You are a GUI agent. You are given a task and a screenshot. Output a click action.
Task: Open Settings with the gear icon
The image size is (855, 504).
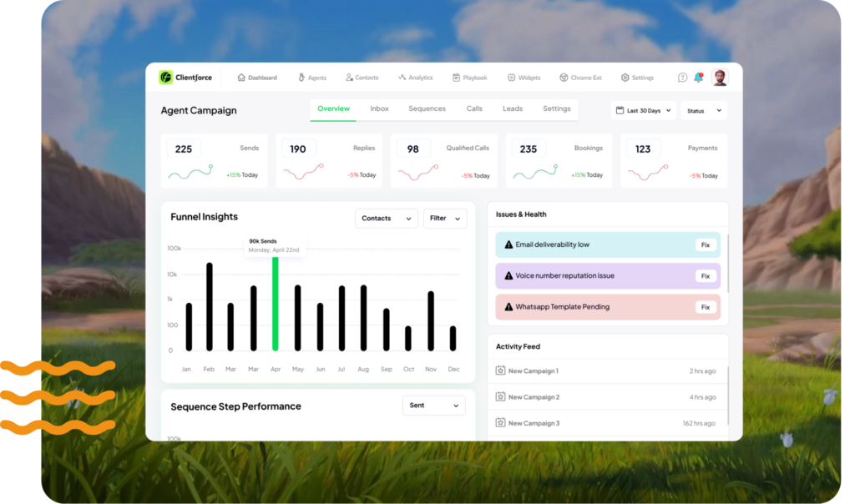point(637,78)
